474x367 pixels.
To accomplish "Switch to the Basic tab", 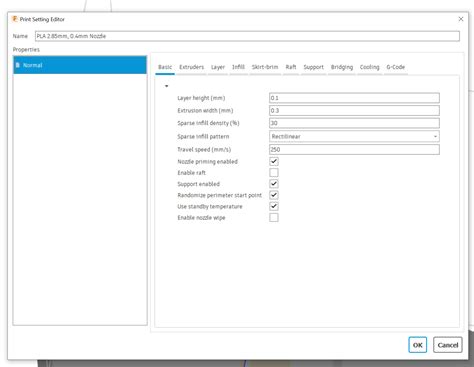I will coord(165,67).
